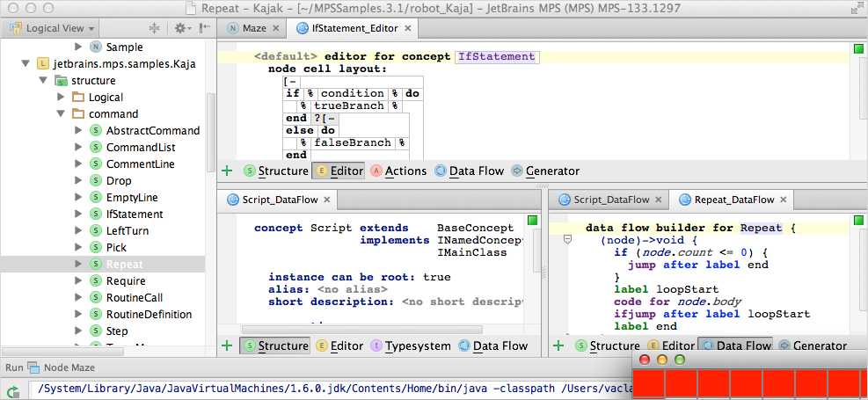This screenshot has width=868, height=400.
Task: Expand the Logical folder
Action: (x=61, y=98)
